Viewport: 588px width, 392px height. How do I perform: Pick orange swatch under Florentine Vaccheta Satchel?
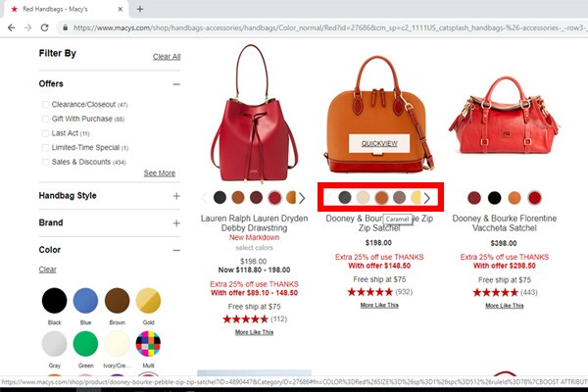514,197
